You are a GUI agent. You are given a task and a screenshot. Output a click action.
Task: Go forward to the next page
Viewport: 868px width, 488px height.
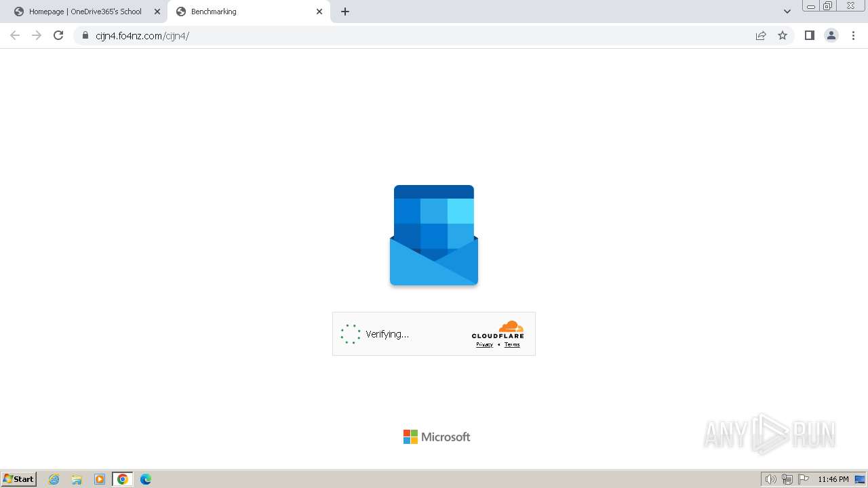[37, 35]
